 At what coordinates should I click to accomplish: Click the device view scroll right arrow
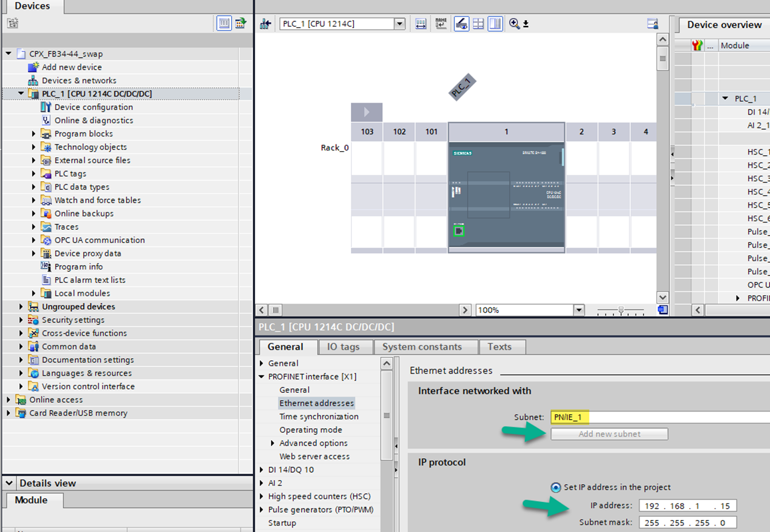tap(464, 310)
